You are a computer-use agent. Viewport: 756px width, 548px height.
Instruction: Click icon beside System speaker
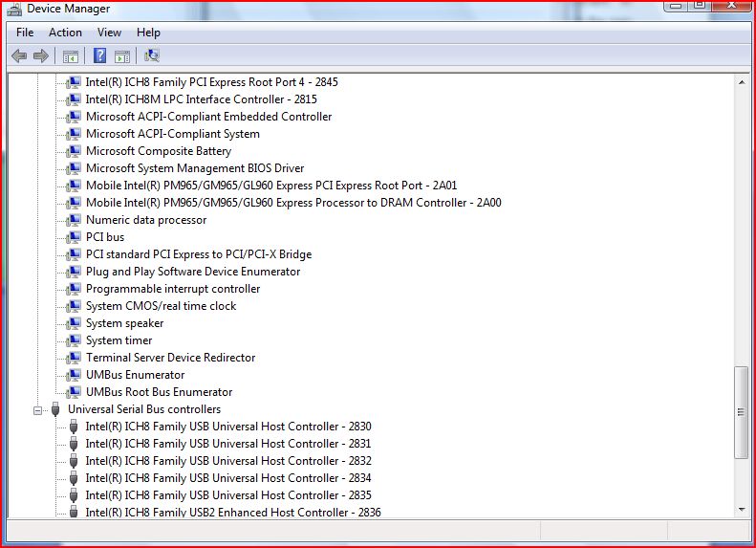(x=74, y=323)
